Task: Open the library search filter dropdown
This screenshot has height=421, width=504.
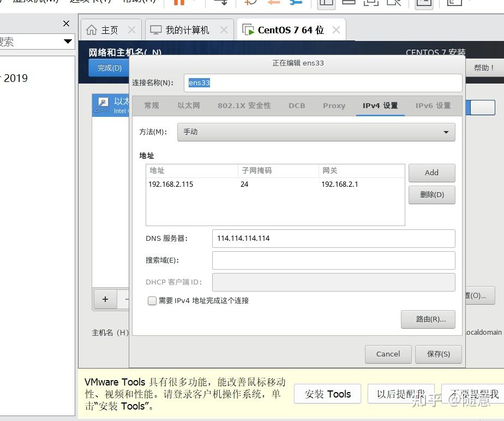Action: 68,41
